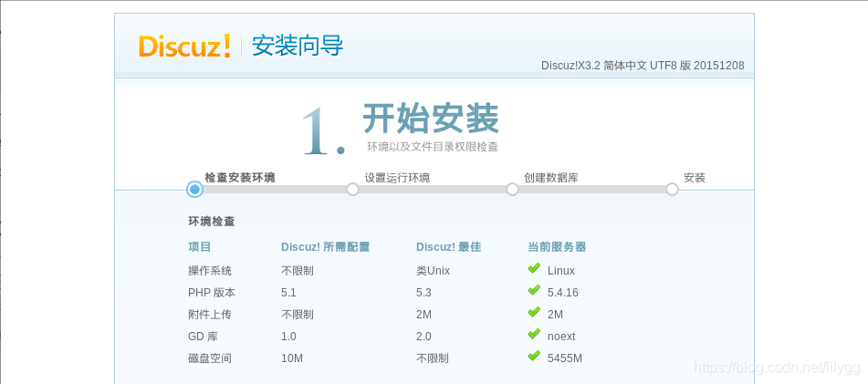868x384 pixels.
Task: Click the 项目 column header
Action: click(199, 247)
